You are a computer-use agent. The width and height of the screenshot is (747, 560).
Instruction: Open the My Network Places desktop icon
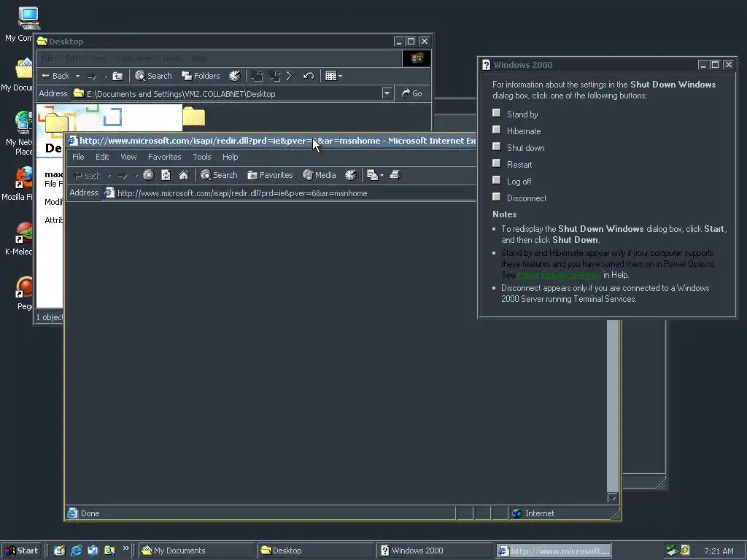[24, 122]
